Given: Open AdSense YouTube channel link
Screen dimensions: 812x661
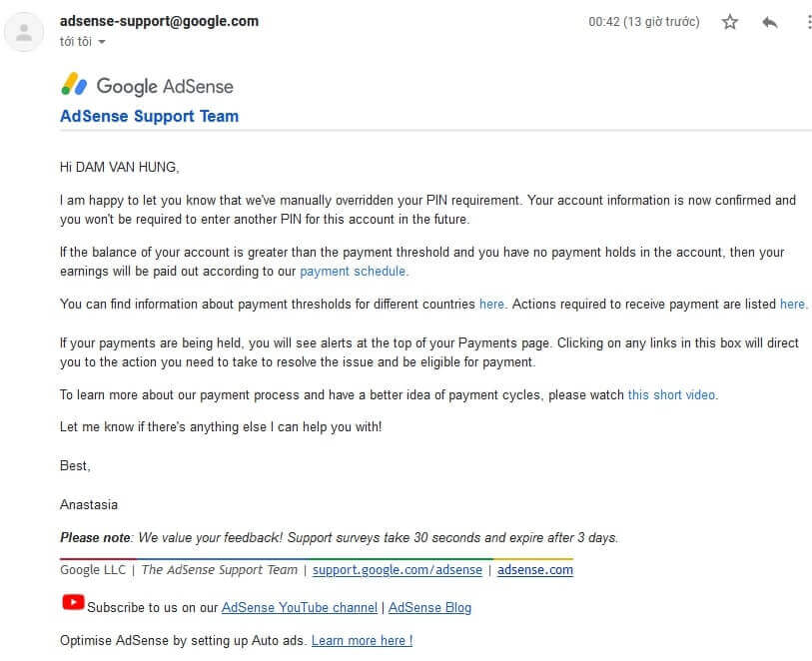Looking at the screenshot, I should pyautogui.click(x=300, y=607).
